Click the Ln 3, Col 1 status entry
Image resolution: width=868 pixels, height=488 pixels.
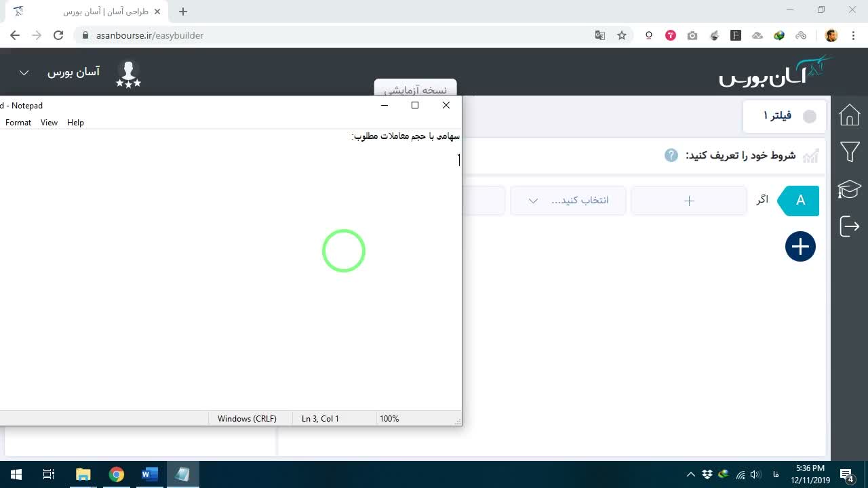(x=320, y=419)
